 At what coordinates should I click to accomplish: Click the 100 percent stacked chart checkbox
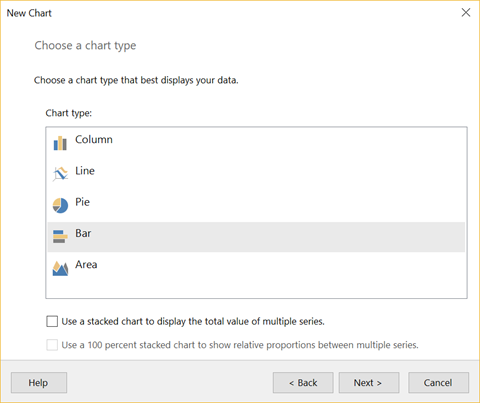tap(52, 345)
